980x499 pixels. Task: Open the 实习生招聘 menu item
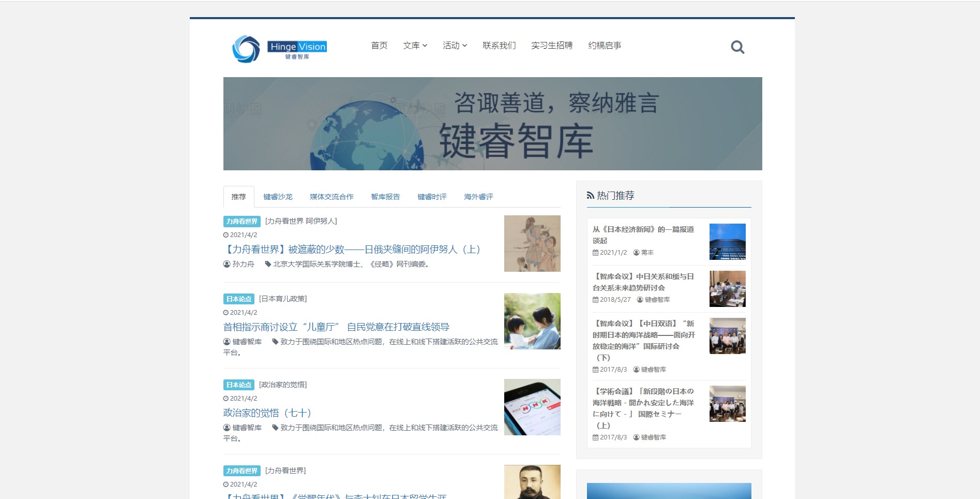coord(552,46)
